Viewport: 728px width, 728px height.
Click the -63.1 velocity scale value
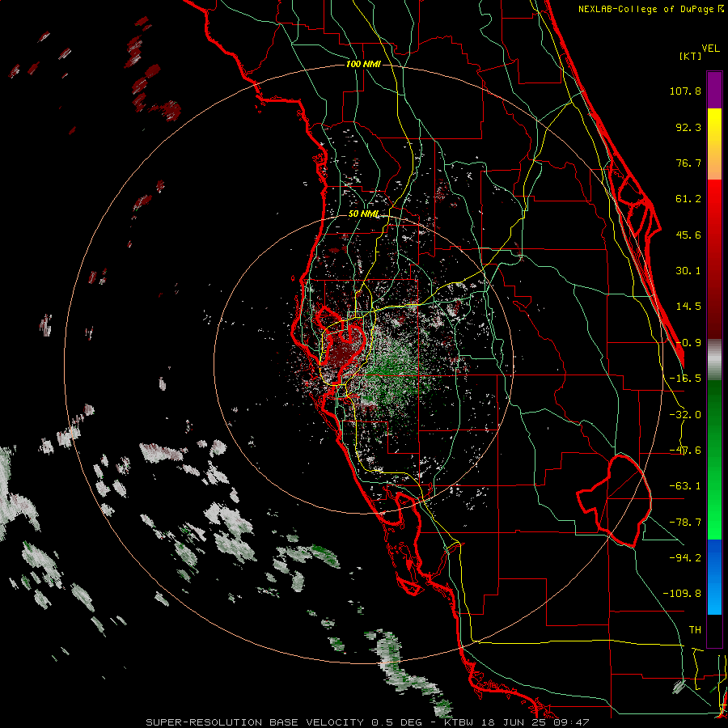click(685, 486)
